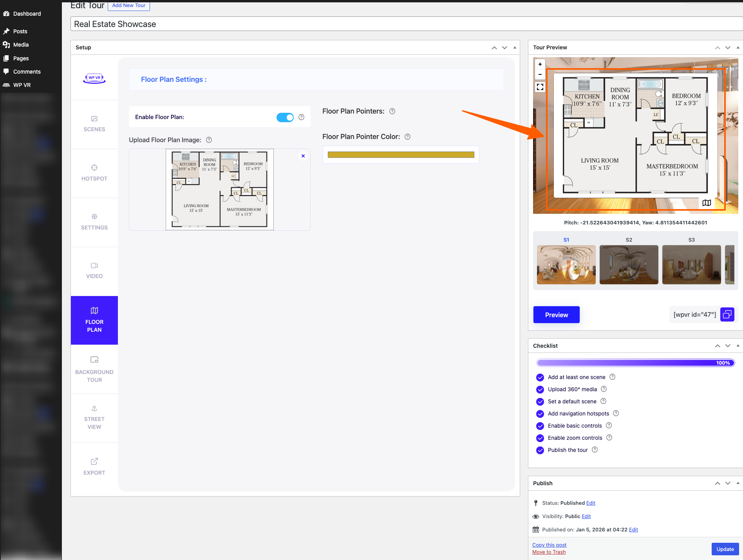Copy the wpvr shortcode
The image size is (743, 560).
[727, 314]
